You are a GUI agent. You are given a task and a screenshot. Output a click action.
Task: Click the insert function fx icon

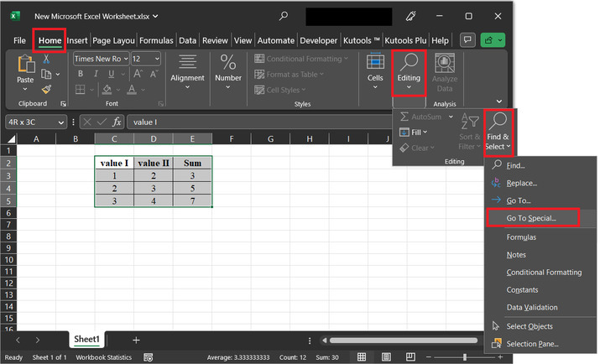pyautogui.click(x=117, y=122)
